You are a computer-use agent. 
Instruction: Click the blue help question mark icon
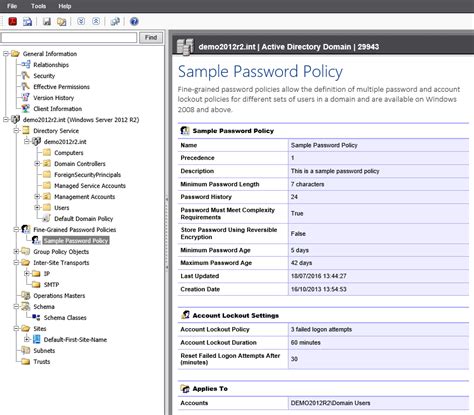[134, 22]
